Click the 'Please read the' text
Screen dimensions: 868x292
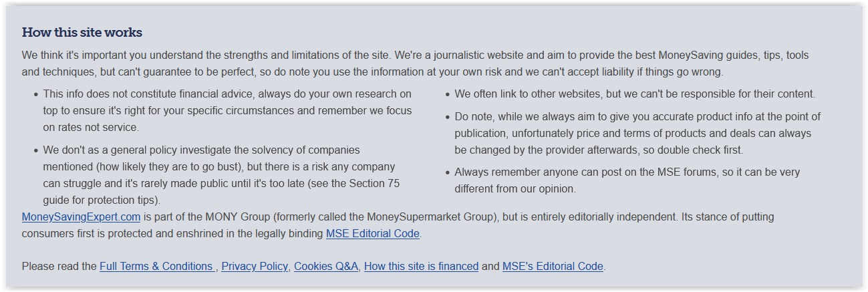(59, 266)
